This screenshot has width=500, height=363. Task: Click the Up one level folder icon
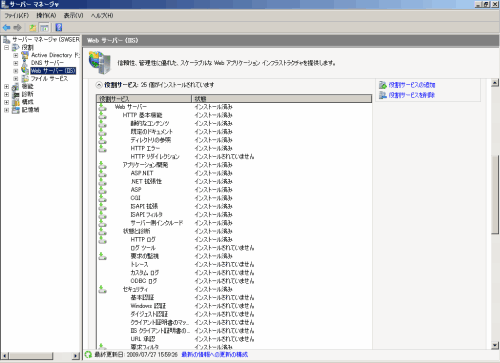tap(32, 28)
